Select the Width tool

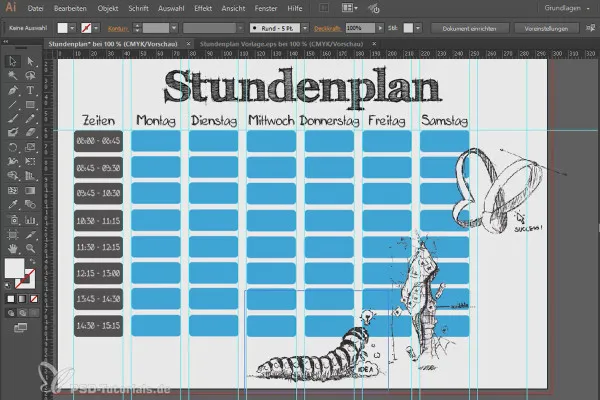(x=13, y=162)
